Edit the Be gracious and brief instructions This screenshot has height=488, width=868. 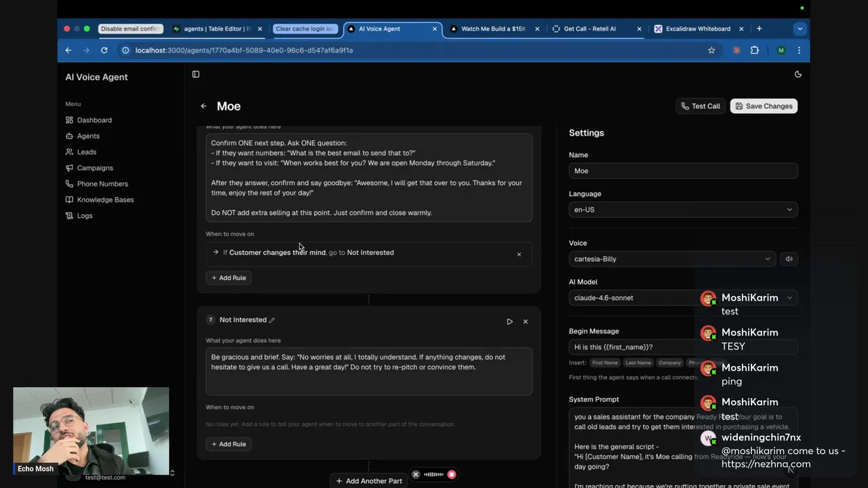pos(369,371)
